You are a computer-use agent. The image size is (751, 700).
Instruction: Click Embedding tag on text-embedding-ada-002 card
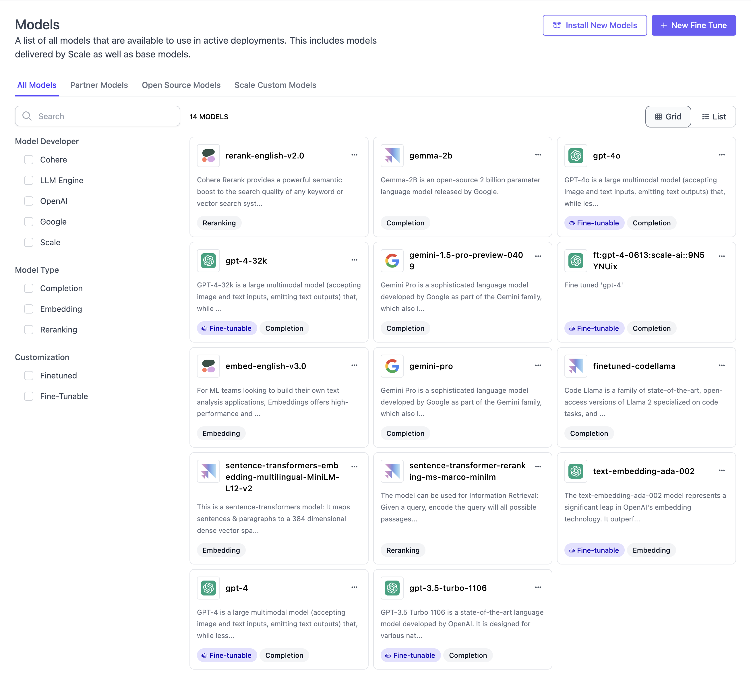click(651, 550)
